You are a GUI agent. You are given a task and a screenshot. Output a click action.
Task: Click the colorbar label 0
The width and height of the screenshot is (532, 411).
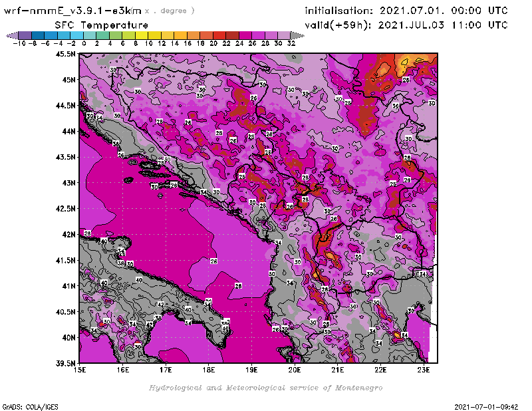click(x=84, y=43)
